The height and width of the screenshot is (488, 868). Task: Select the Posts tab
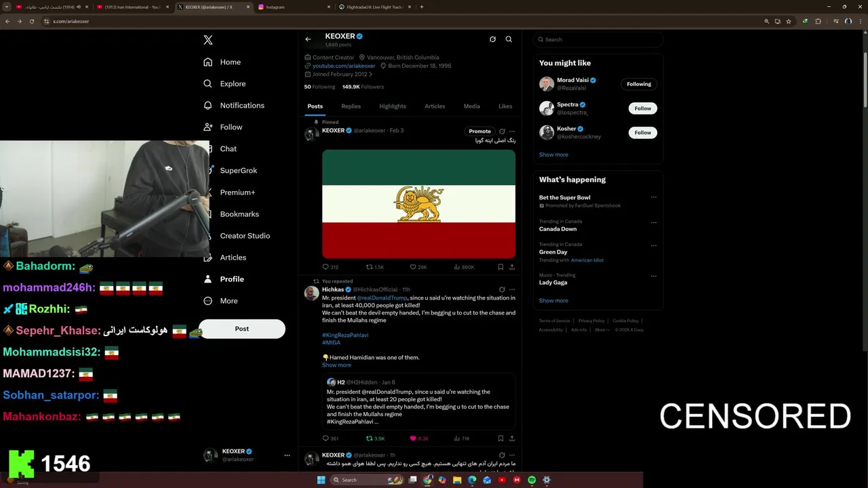[x=315, y=106]
